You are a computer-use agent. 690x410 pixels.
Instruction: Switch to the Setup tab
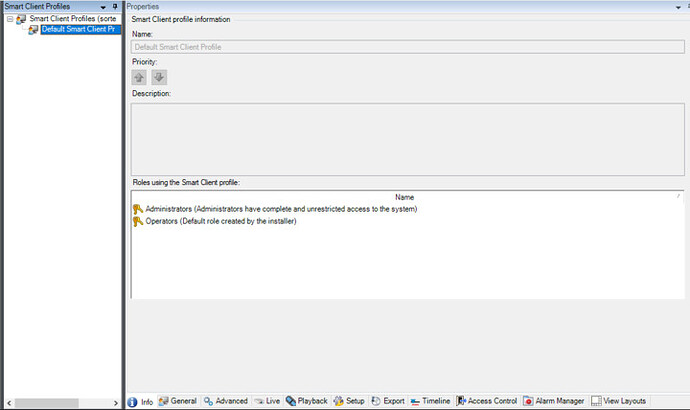click(x=349, y=401)
